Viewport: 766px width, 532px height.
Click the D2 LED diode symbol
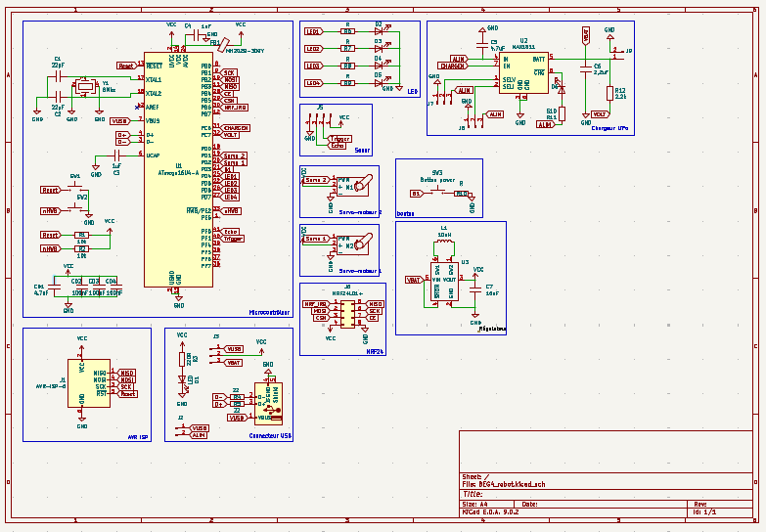(x=378, y=30)
